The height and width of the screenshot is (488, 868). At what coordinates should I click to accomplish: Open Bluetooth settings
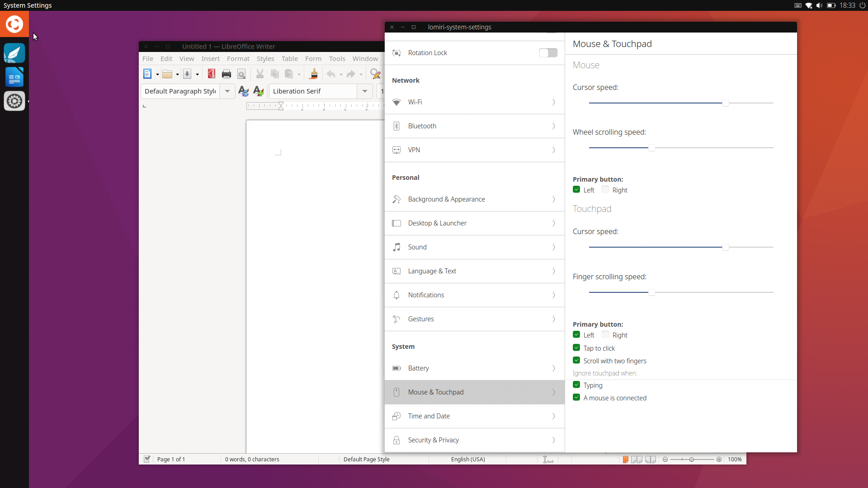(x=475, y=126)
